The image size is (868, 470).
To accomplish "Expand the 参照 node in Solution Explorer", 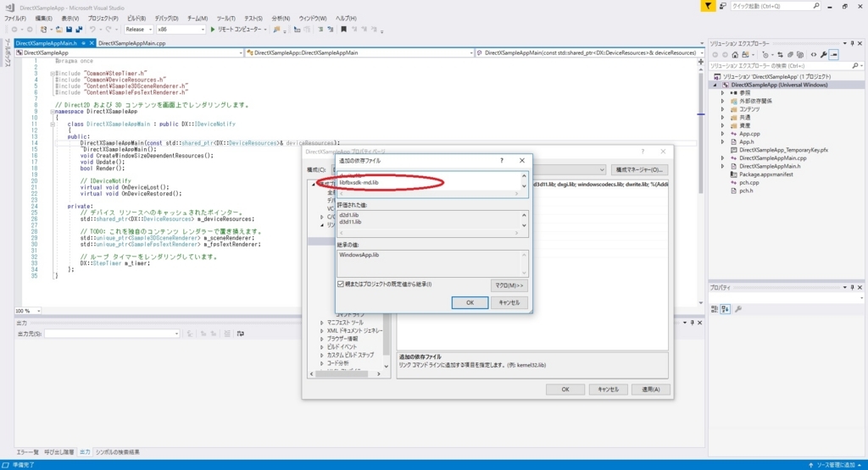I will coord(722,93).
